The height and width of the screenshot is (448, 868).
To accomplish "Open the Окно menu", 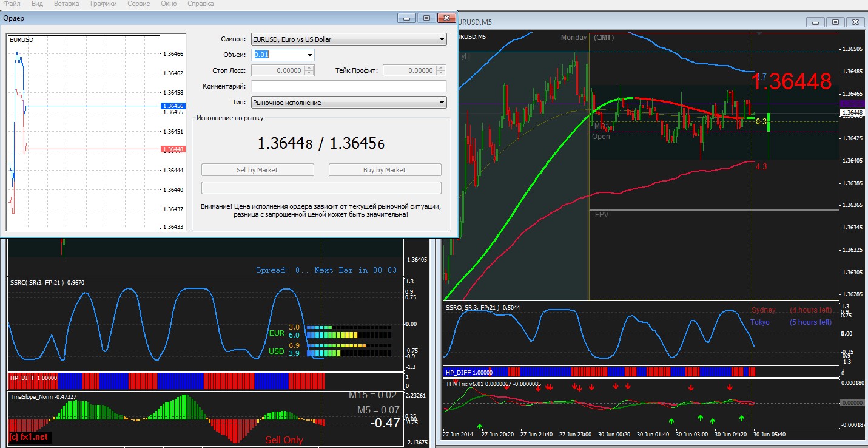I will point(169,4).
